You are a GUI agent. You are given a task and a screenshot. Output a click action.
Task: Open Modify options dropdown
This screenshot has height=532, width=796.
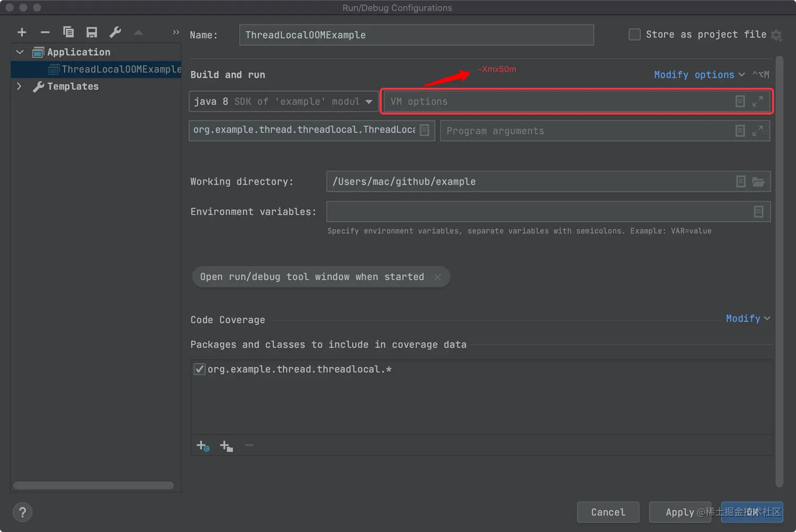coord(700,75)
